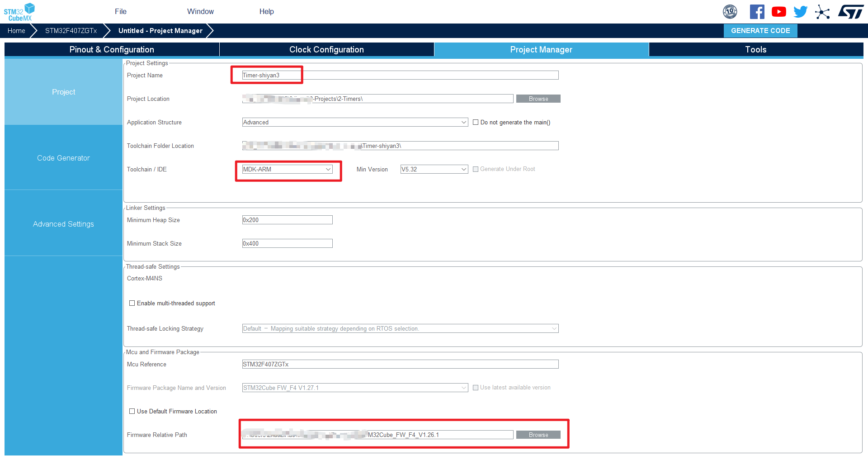Screen dimensions: 868x460
Task: Click the ST community network icon
Action: coord(822,12)
